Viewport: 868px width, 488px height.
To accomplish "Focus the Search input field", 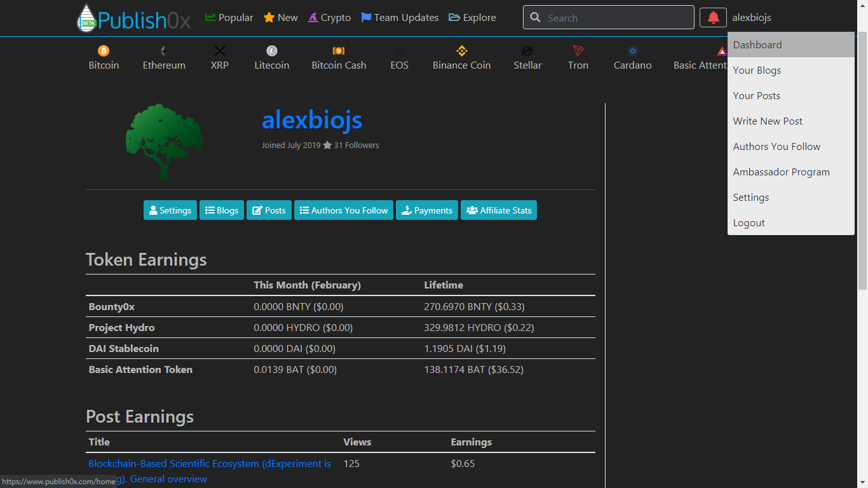I will pos(609,18).
